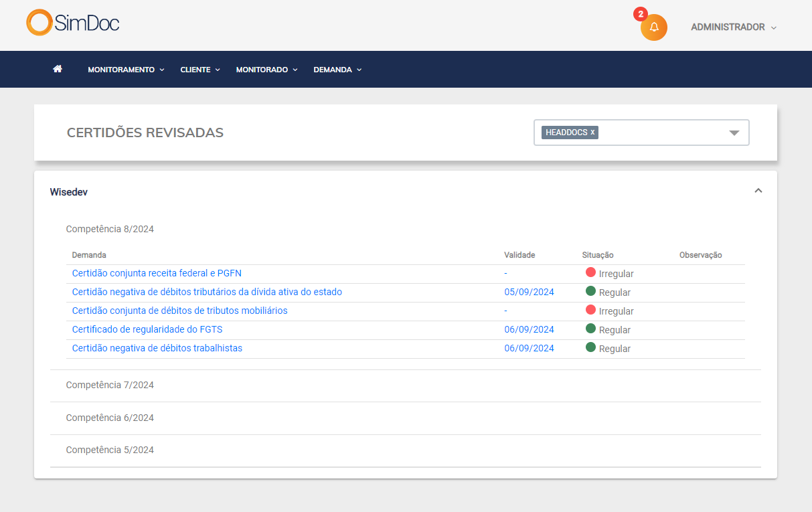Open the MONITORAMENTO menu
The width and height of the screenshot is (812, 512).
click(x=126, y=70)
